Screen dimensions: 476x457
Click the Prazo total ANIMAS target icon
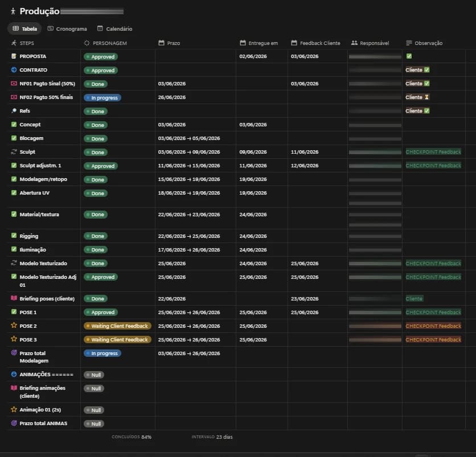14,423
